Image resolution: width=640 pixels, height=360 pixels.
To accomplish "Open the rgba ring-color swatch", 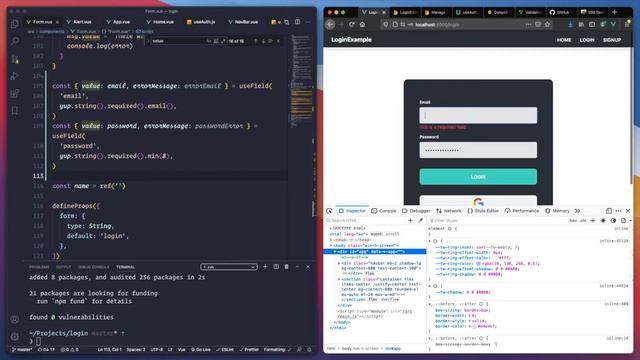I will click(478, 264).
